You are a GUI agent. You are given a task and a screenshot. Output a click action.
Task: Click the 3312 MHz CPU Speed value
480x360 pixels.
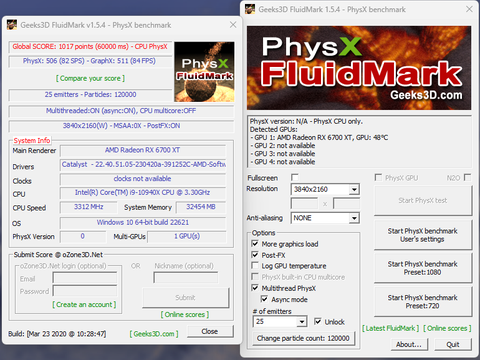coord(88,207)
